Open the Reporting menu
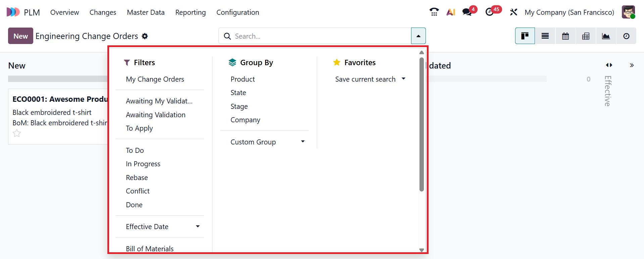Screen dimensions: 644x259 (x=190, y=12)
